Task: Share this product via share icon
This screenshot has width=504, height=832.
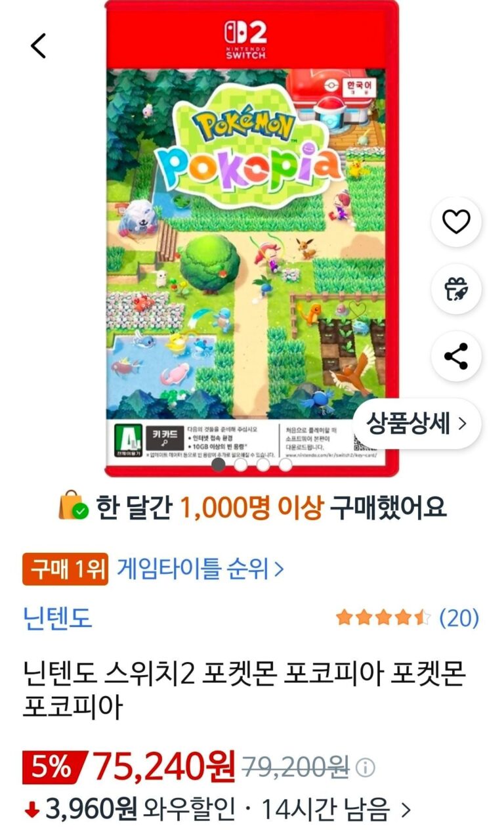Action: (x=456, y=356)
